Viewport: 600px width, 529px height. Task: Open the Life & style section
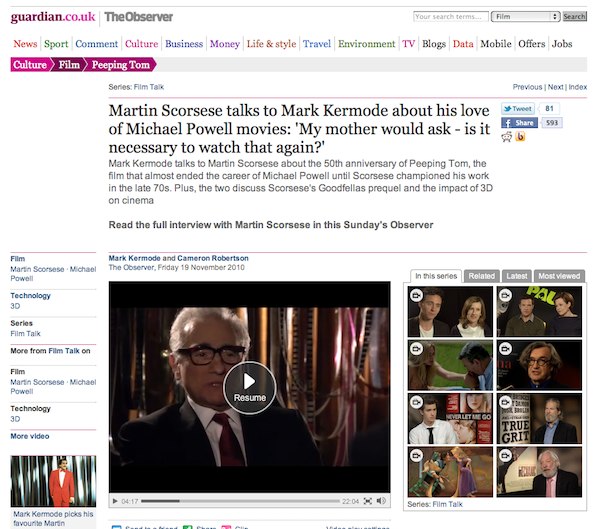coord(271,44)
